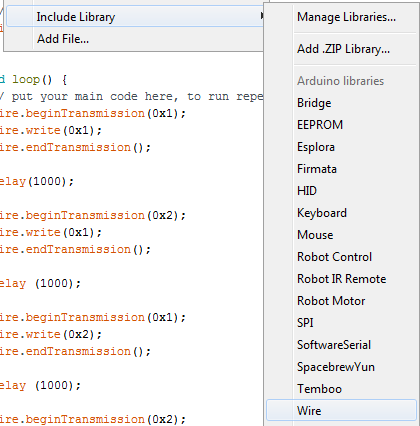Include the HID library
Viewport: 420px width, 426px height.
pos(342,191)
